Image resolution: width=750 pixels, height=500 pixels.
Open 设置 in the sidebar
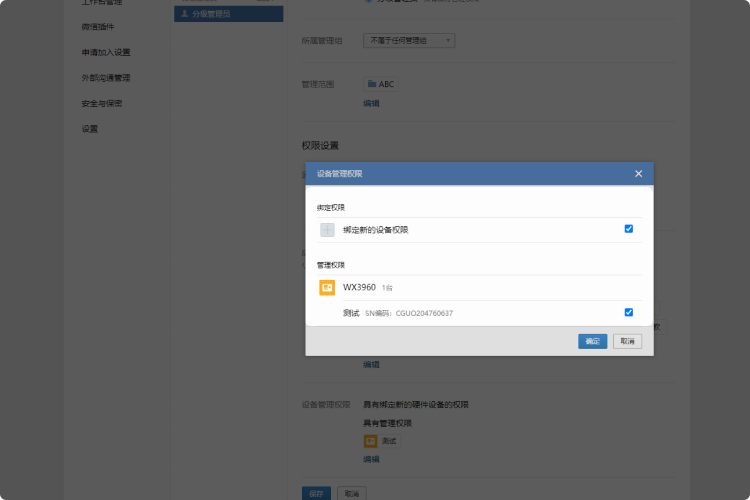89,129
